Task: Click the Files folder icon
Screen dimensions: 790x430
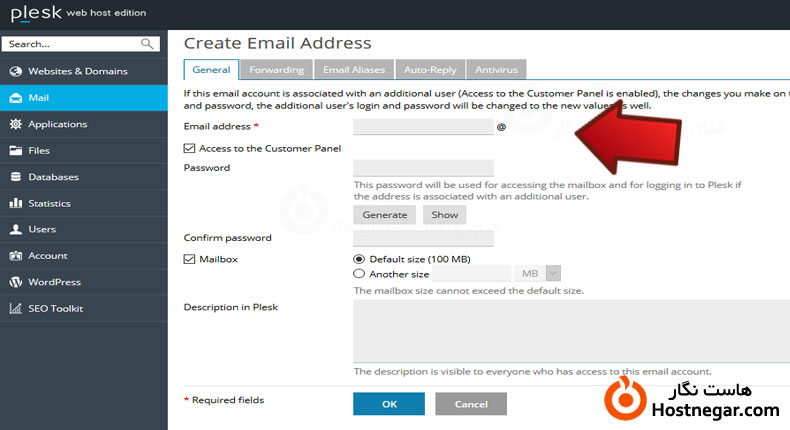Action: 16,151
